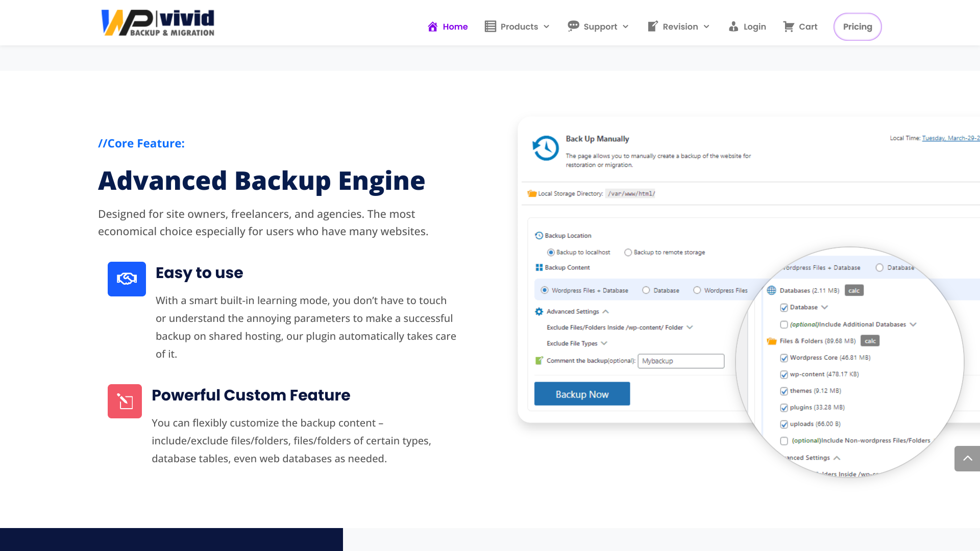
Task: Click the Databases globe icon
Action: [x=771, y=290]
